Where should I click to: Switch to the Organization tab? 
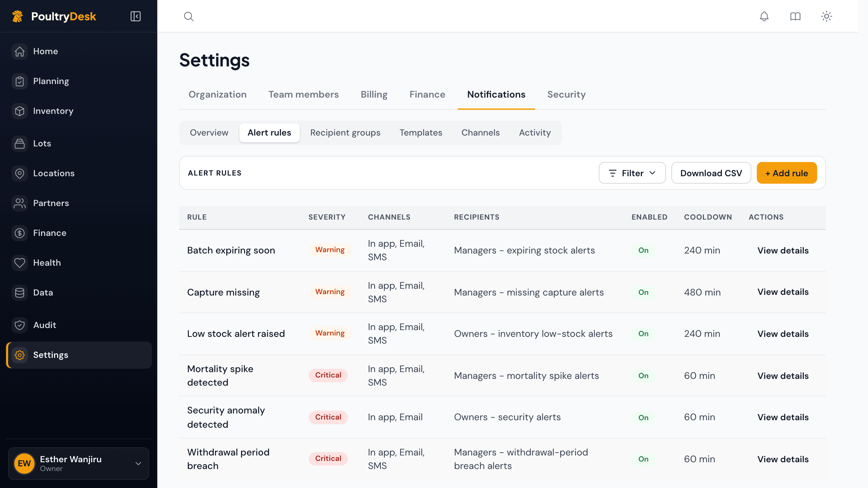(217, 95)
